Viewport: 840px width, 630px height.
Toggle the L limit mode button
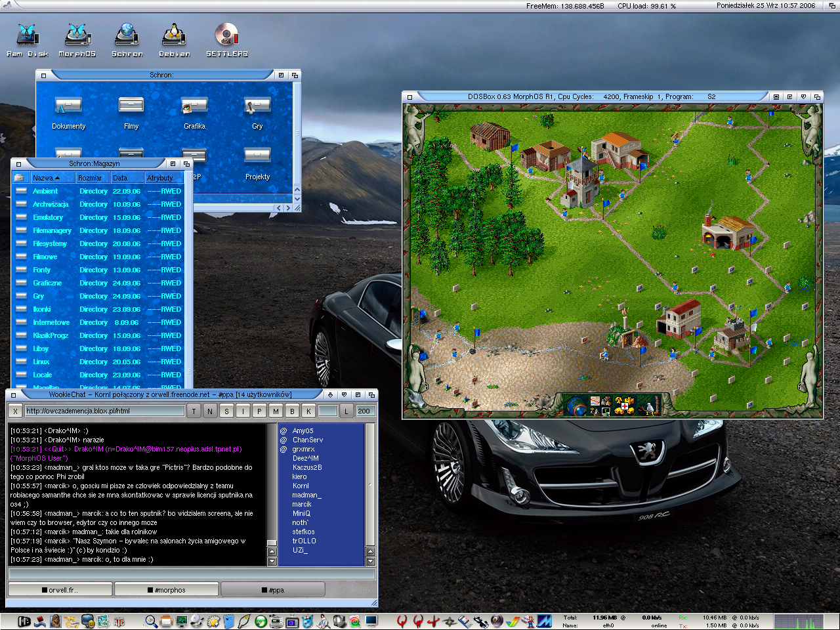click(x=346, y=411)
